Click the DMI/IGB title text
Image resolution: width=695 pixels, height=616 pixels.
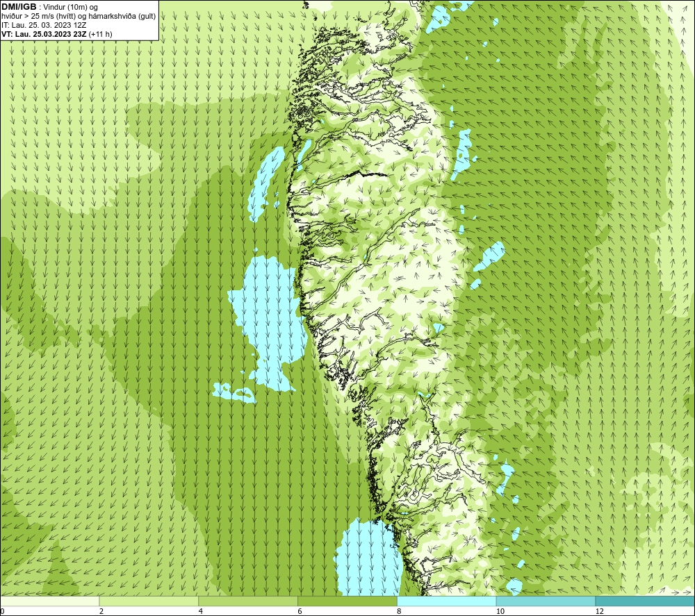[x=19, y=7]
